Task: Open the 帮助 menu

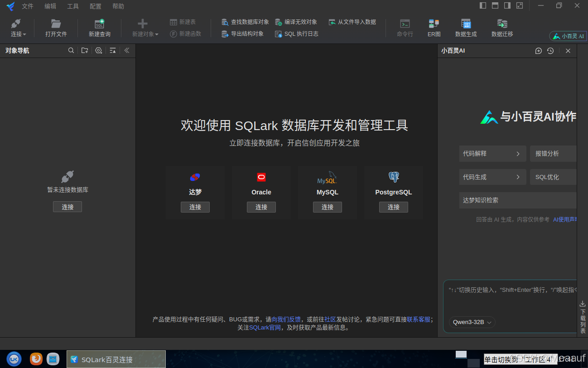Action: point(118,6)
